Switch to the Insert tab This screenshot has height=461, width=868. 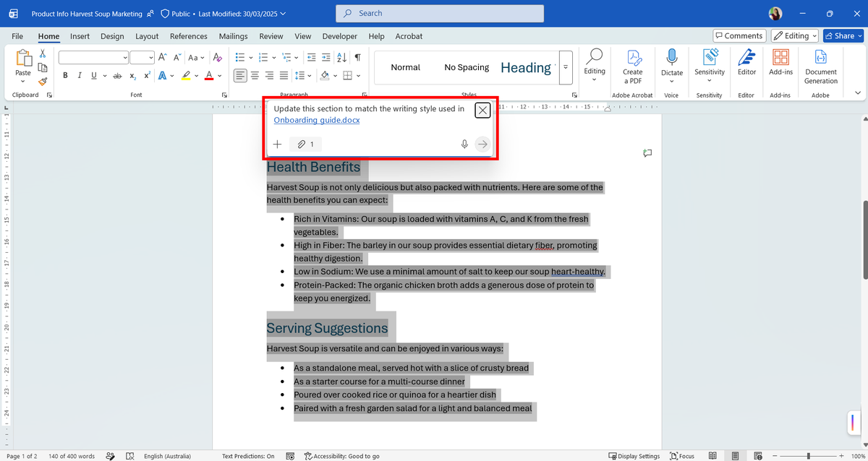click(x=80, y=36)
